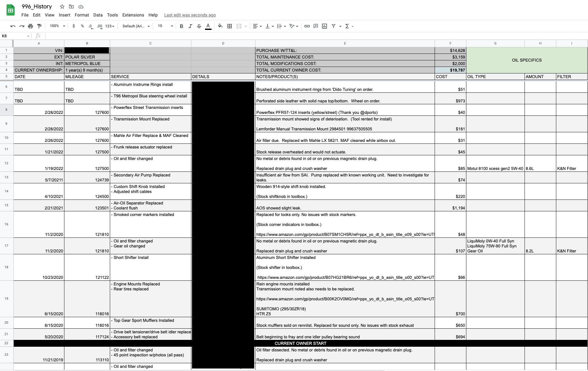Insert a chart
This screenshot has height=371, width=588.
(324, 26)
